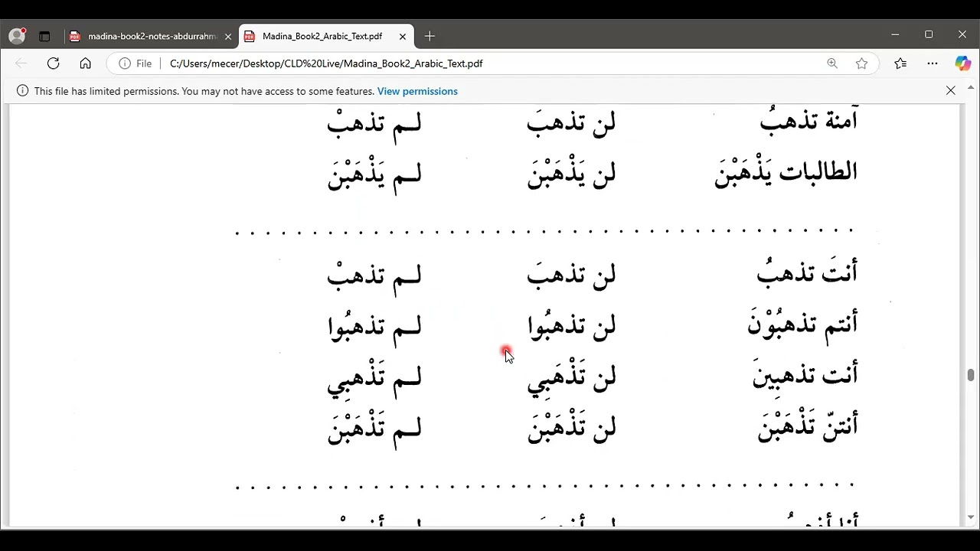
Task: Open the Favorites list icon
Action: [900, 64]
